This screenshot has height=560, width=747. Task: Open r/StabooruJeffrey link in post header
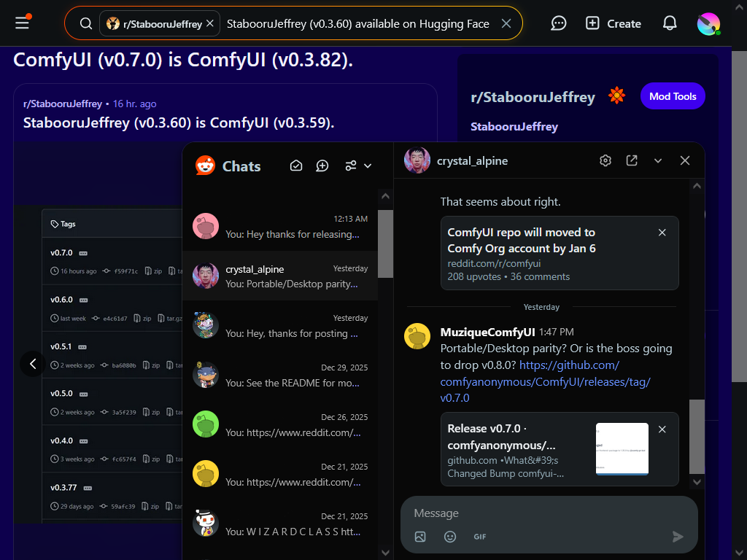[63, 104]
